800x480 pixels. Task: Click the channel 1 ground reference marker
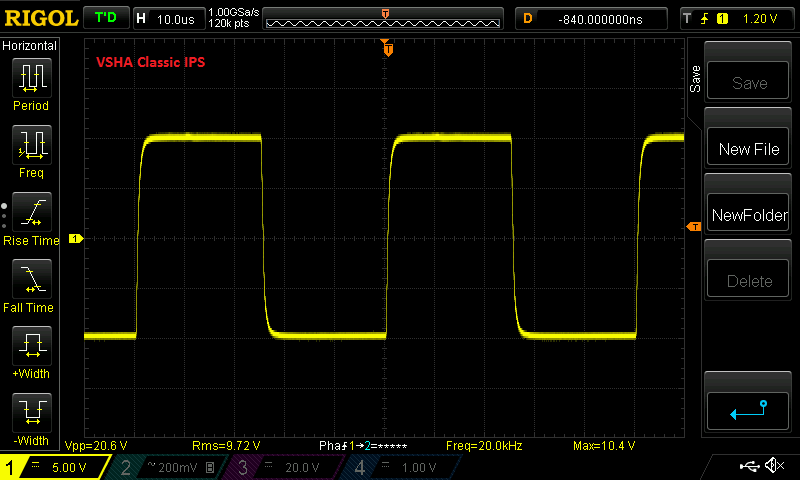(x=76, y=239)
